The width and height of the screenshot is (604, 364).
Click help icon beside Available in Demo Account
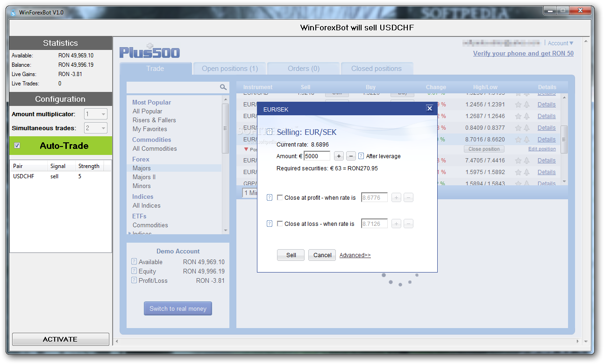click(134, 262)
